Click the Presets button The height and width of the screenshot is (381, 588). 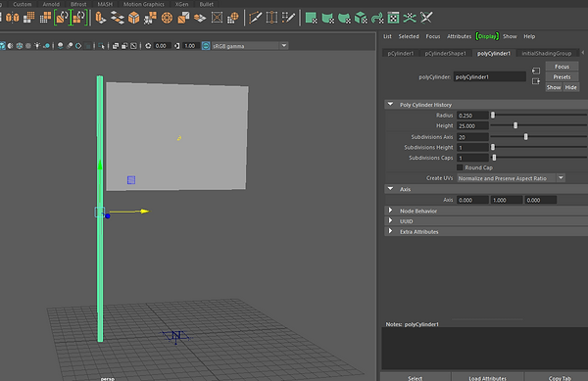click(562, 76)
